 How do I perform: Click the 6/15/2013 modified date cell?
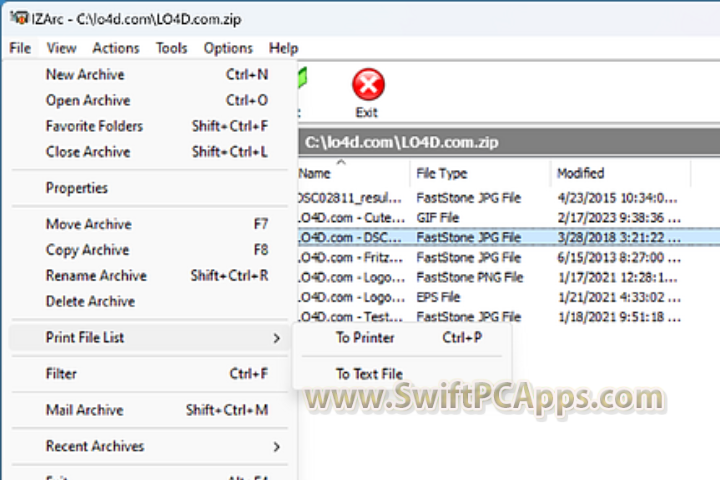[x=619, y=257]
